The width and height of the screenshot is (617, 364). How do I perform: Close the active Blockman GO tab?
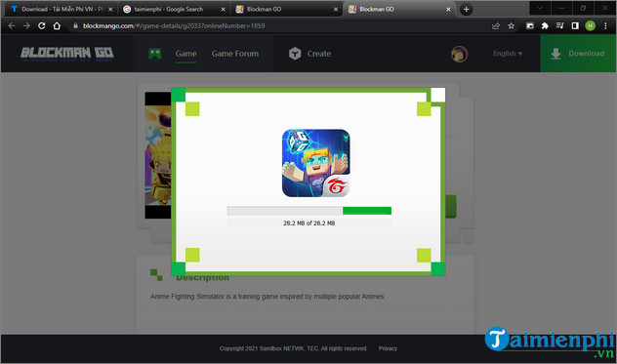pyautogui.click(x=448, y=9)
